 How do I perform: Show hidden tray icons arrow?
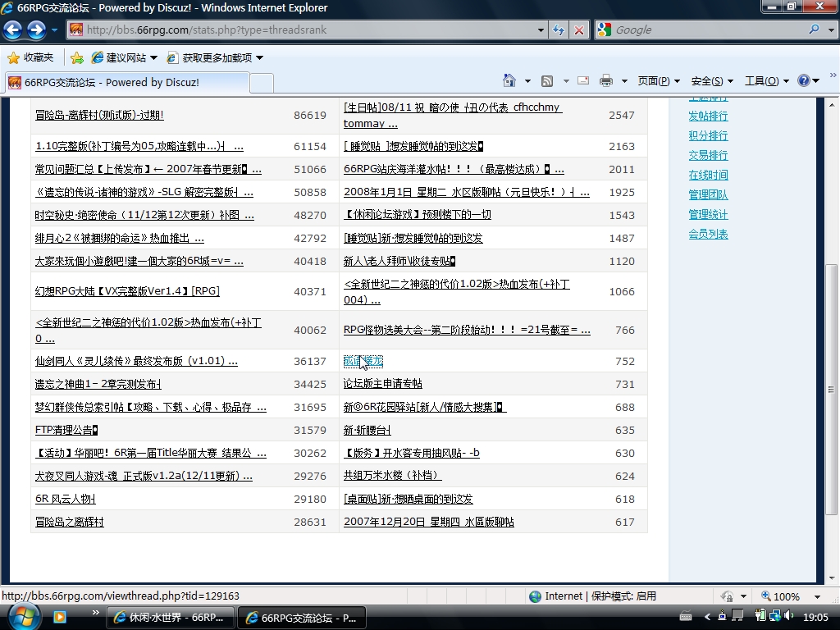point(707,617)
